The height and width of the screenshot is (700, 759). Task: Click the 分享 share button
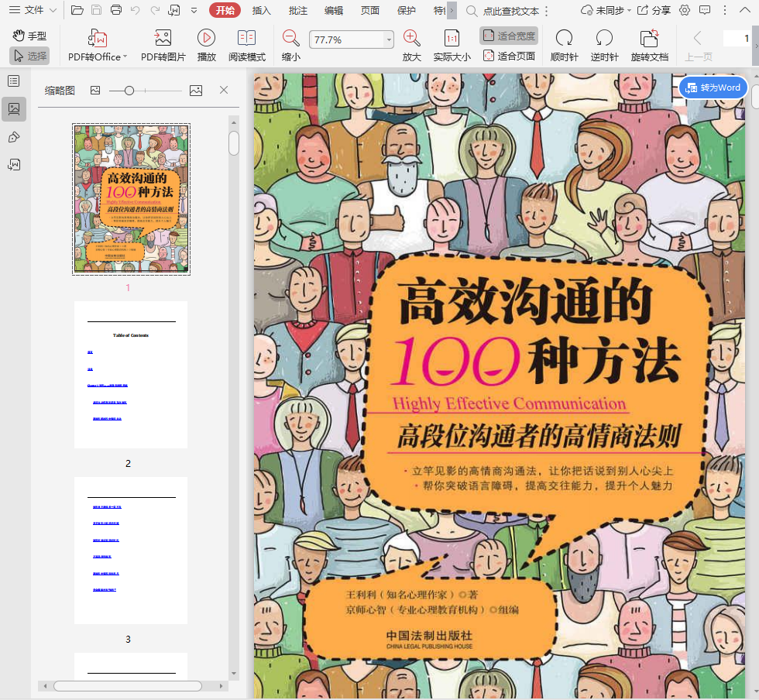(x=654, y=10)
